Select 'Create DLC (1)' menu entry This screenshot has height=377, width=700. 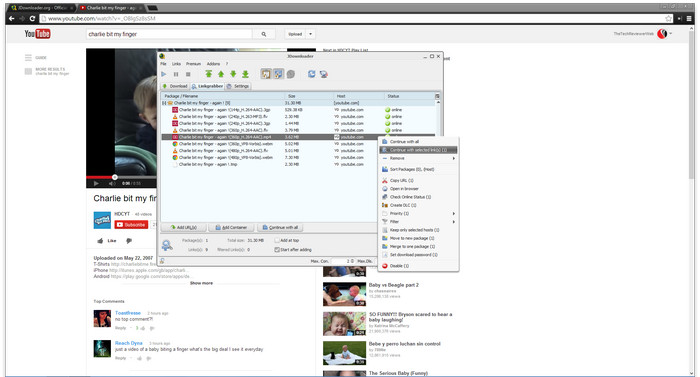418,205
